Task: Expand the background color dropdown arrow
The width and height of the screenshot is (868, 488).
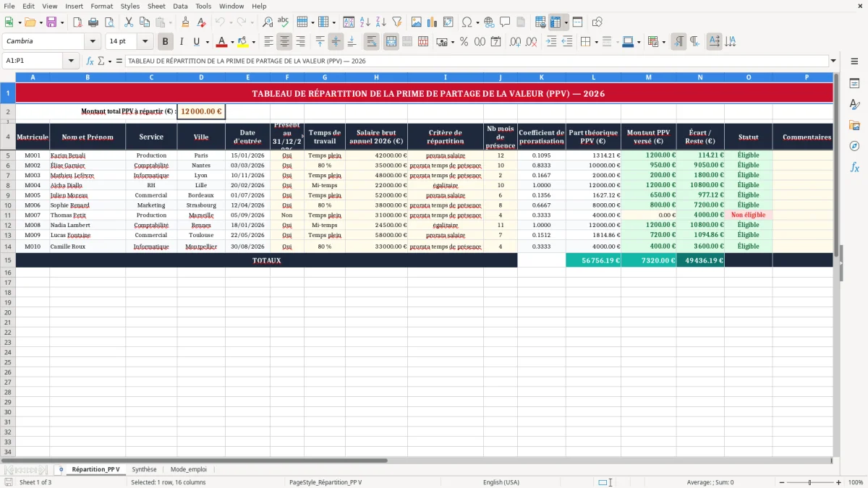Action: click(252, 42)
